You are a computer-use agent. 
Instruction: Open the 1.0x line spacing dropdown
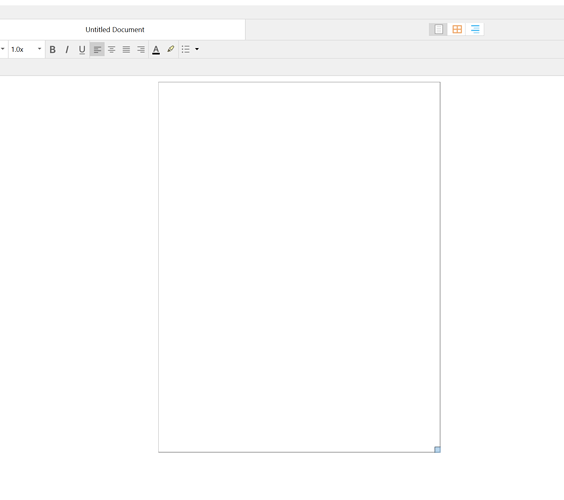(x=26, y=49)
